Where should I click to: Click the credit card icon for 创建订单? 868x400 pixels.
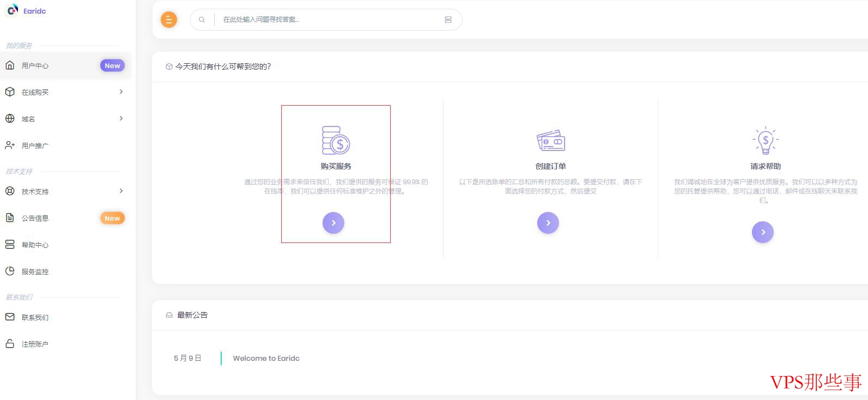point(551,140)
